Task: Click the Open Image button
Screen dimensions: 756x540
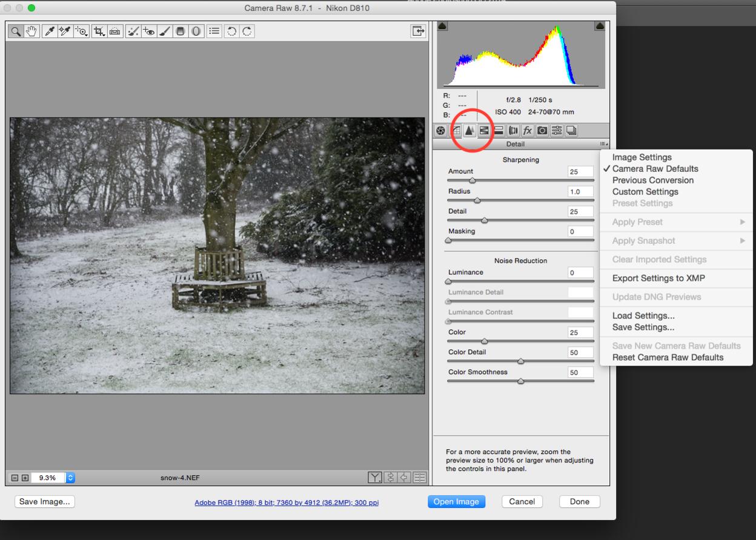Action: coord(456,501)
